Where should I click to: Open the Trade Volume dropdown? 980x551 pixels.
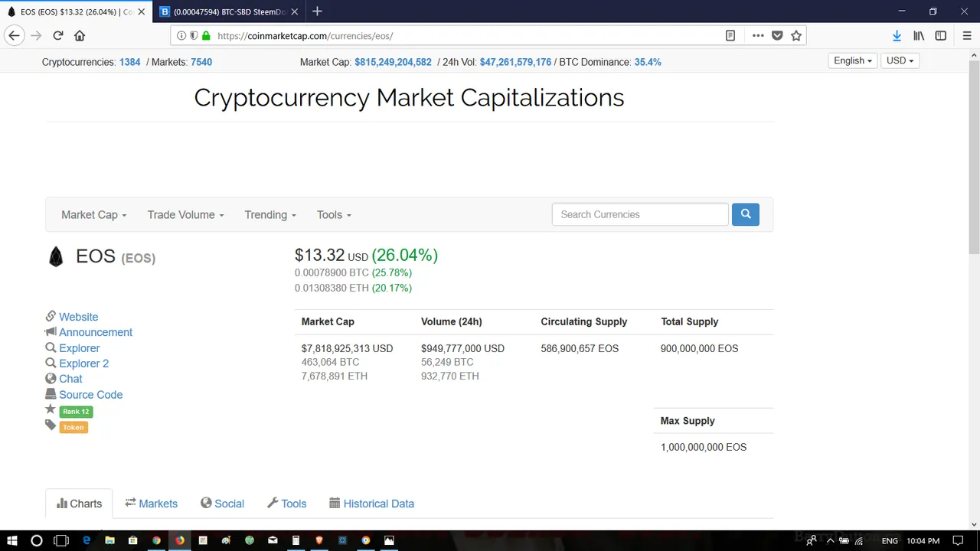point(185,215)
